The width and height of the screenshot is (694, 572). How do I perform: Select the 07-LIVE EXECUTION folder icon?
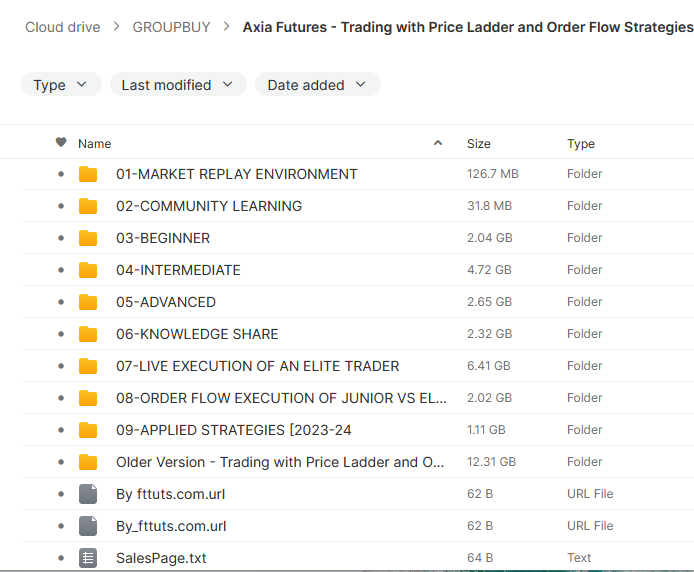[x=88, y=366]
